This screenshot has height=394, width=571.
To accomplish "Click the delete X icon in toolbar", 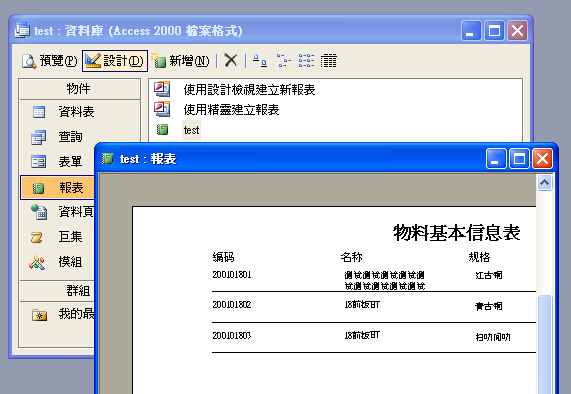I will coord(231,60).
